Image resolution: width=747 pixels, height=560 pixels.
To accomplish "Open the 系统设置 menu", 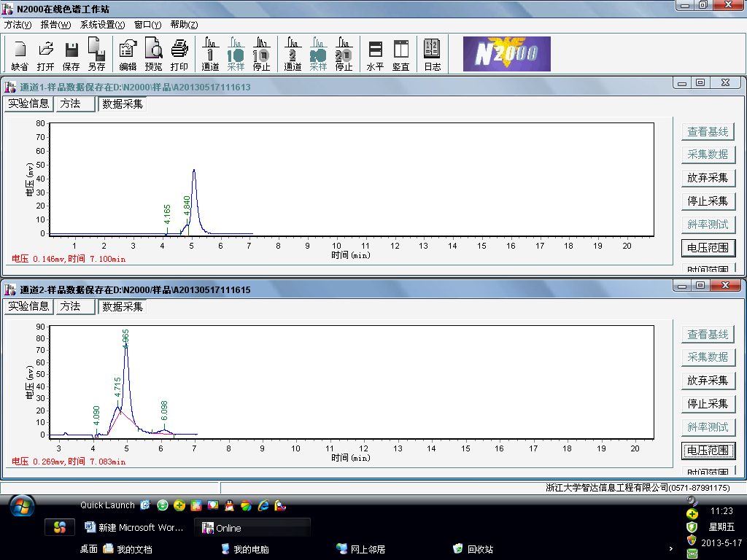I will (102, 24).
